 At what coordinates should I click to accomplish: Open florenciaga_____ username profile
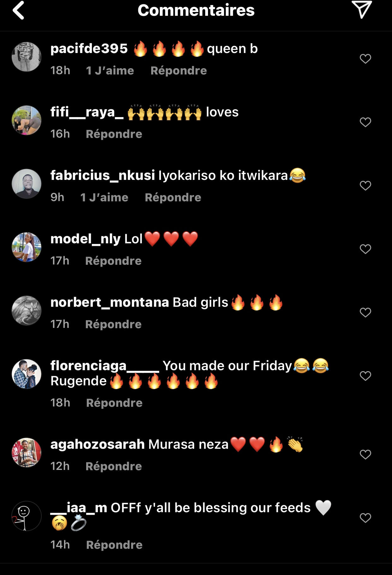click(x=105, y=366)
